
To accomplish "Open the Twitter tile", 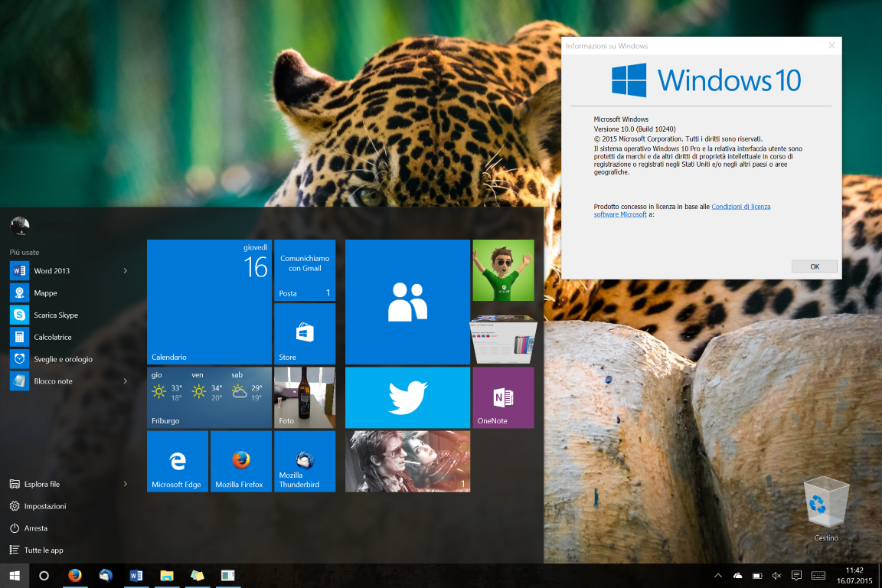I will (x=408, y=398).
